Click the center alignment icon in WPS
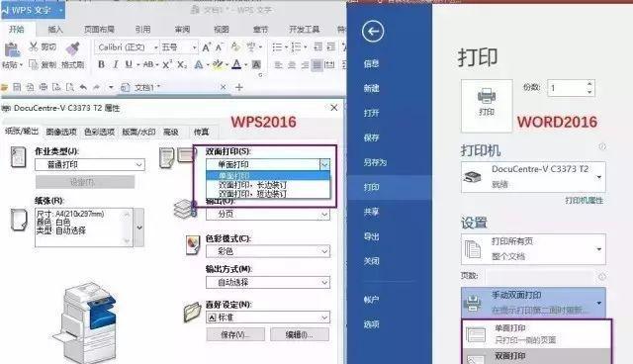 tap(292, 65)
